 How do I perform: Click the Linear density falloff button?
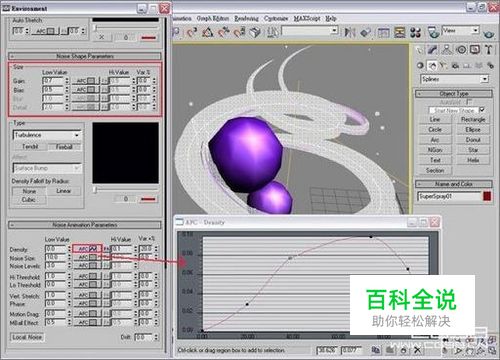(x=63, y=191)
